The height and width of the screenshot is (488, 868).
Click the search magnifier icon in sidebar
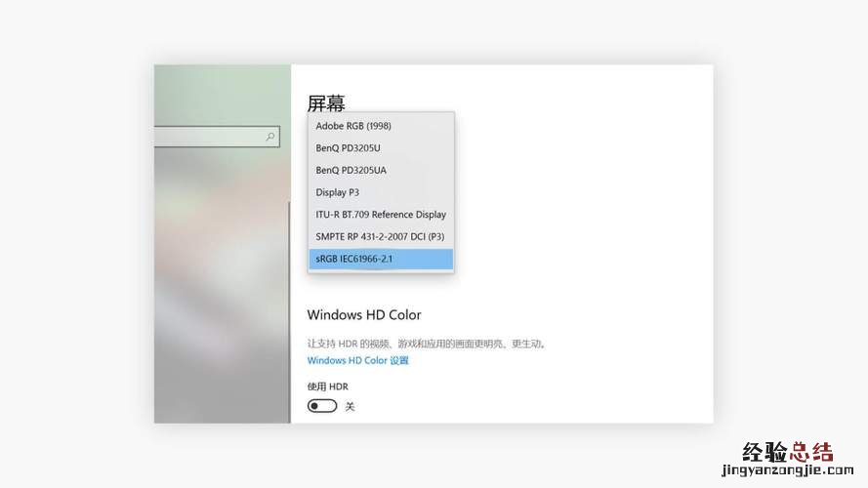pos(270,137)
